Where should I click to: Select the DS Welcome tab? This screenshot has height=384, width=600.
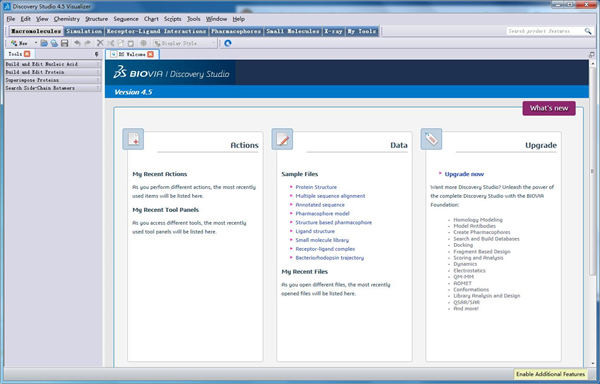click(132, 54)
